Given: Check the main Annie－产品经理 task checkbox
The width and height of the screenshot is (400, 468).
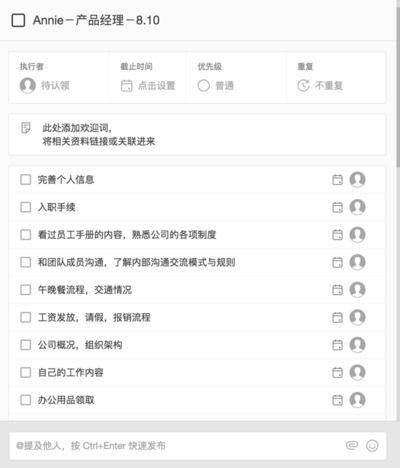Looking at the screenshot, I should coord(18,20).
